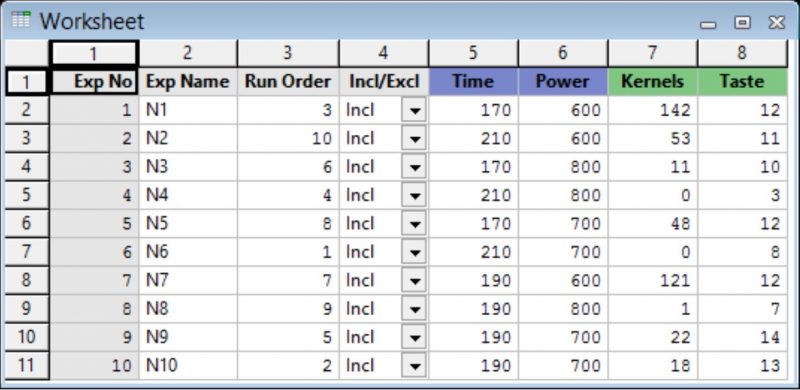Select the Taste response column header

[x=742, y=82]
